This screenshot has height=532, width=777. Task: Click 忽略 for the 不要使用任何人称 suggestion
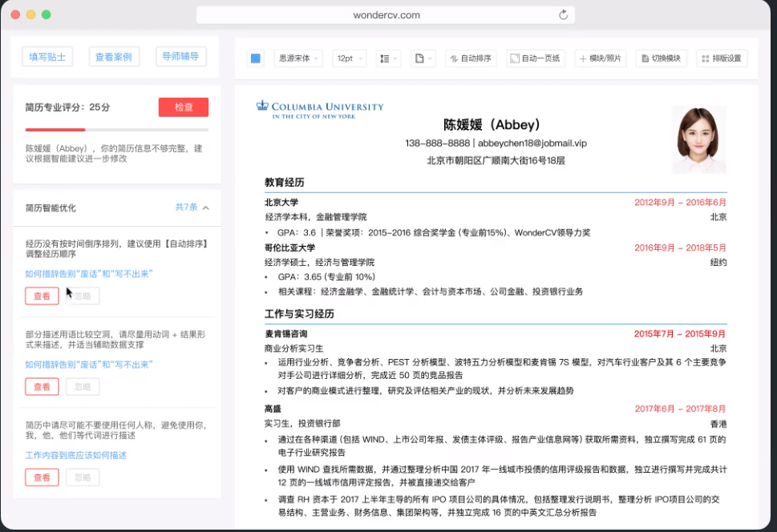83,478
